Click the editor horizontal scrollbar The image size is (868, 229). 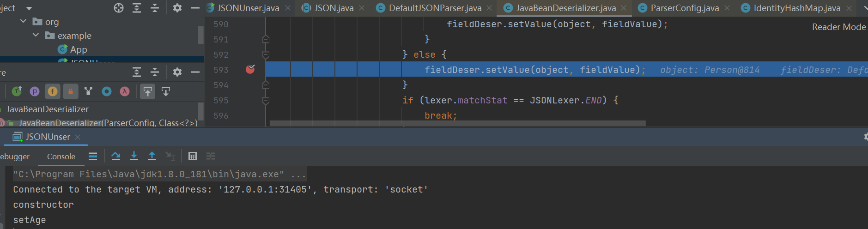click(x=457, y=123)
